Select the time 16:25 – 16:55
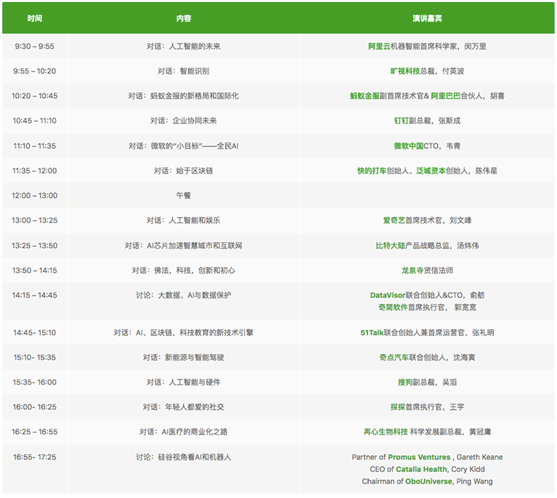The image size is (557, 498). click(34, 432)
